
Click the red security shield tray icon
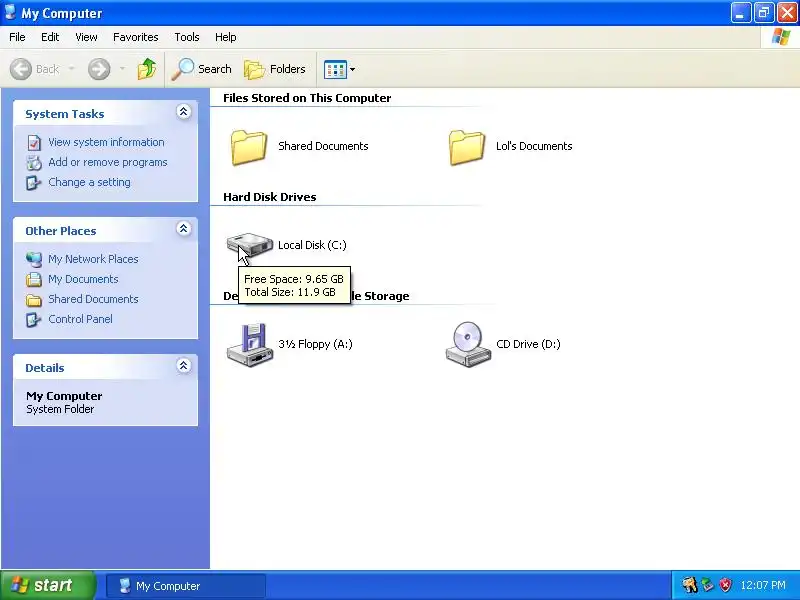click(x=725, y=585)
